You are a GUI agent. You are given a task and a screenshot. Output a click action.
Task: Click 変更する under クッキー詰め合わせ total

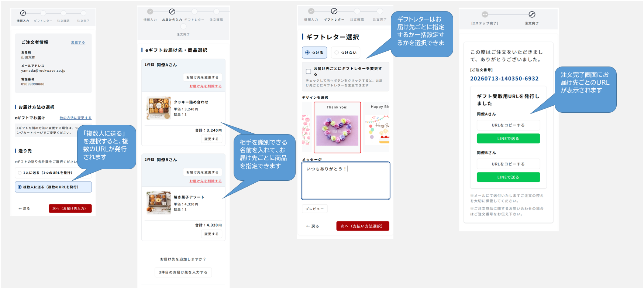[x=211, y=139]
